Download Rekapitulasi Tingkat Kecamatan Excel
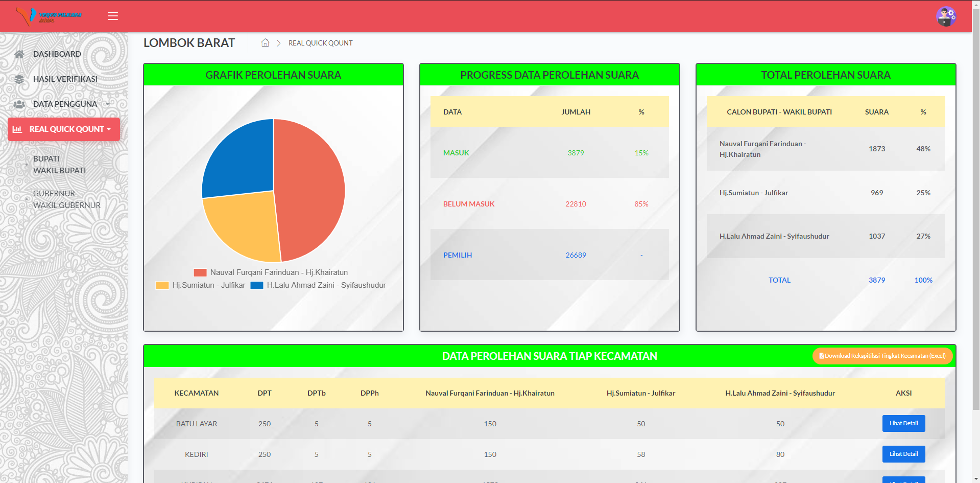Image resolution: width=980 pixels, height=483 pixels. click(x=882, y=356)
